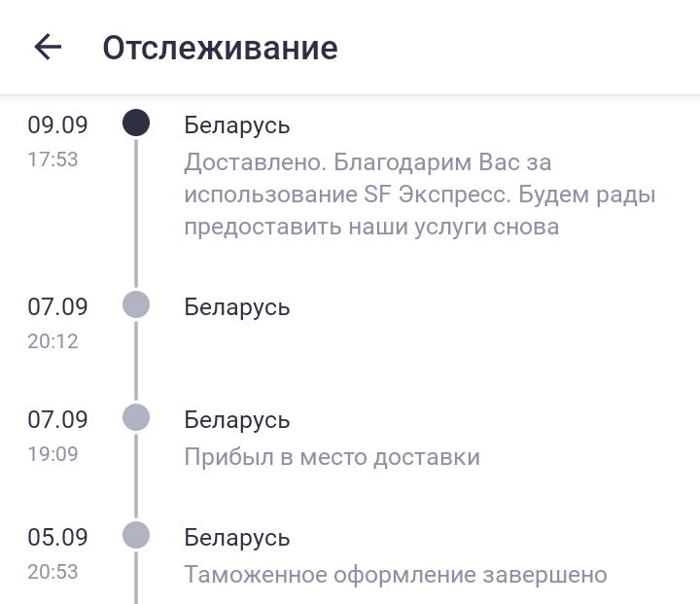Click the 05.09 20:53 timeline dot
Viewport: 700px width, 604px height.
(136, 535)
